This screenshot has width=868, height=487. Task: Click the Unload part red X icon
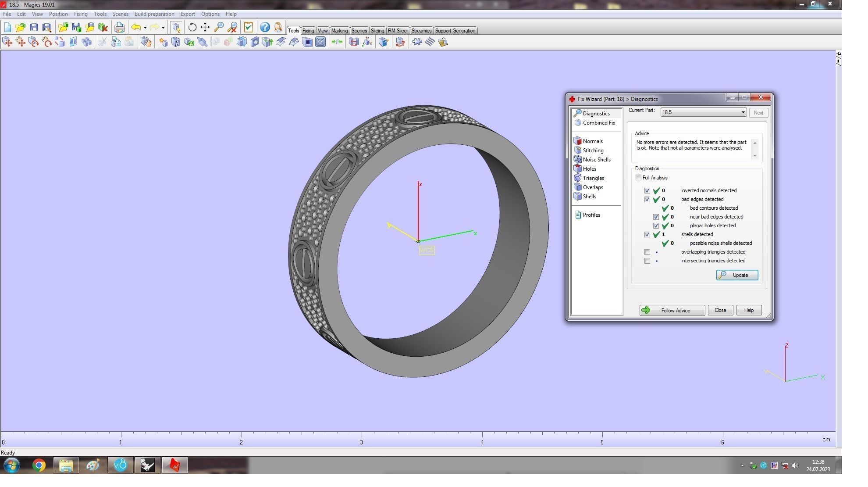point(103,27)
